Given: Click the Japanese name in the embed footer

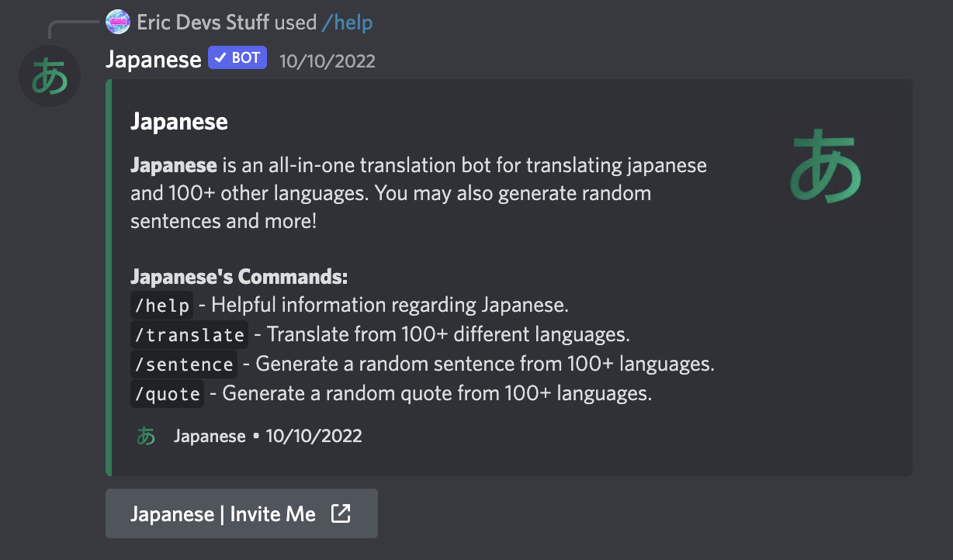Looking at the screenshot, I should (209, 436).
